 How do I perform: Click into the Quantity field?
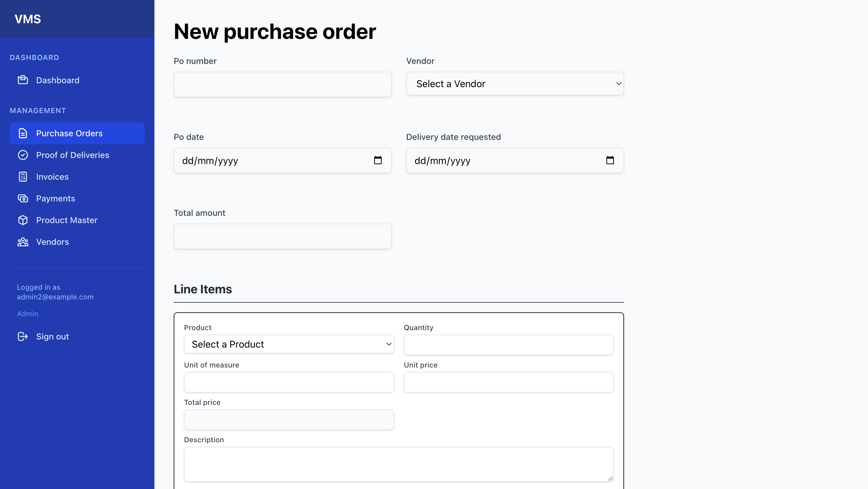pos(508,345)
